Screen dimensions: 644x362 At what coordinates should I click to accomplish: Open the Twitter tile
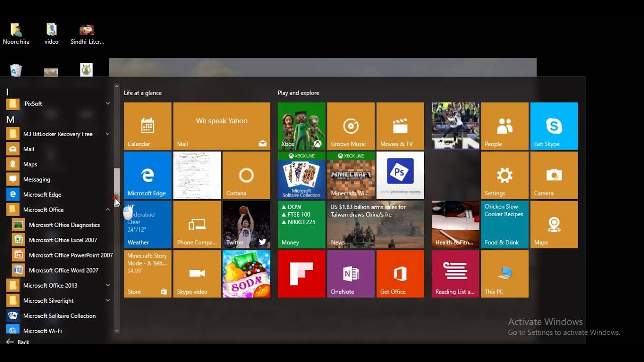point(246,225)
